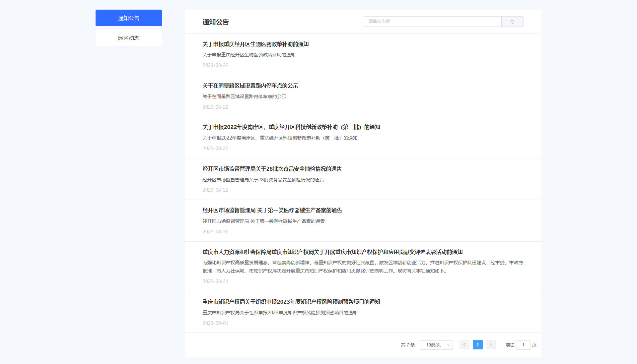Click the page jump number field
This screenshot has height=364, width=637.
523,345
